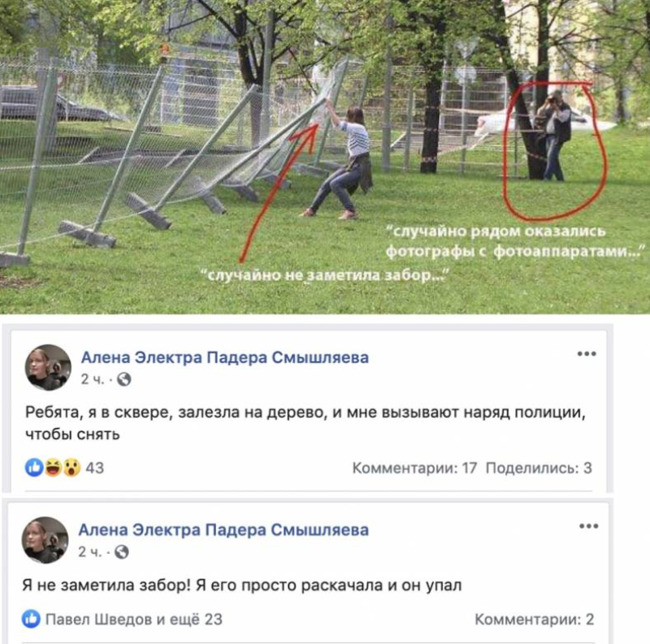Open 'Поделились: 3' shares list
The width and height of the screenshot is (650, 644).
[x=539, y=468]
